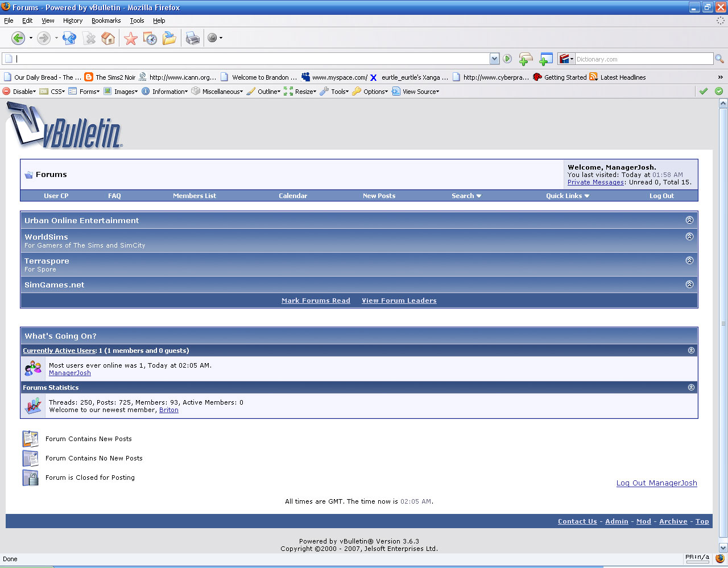Show more bookmarks with the chevron
Viewport: 728px width, 568px height.
(x=720, y=77)
